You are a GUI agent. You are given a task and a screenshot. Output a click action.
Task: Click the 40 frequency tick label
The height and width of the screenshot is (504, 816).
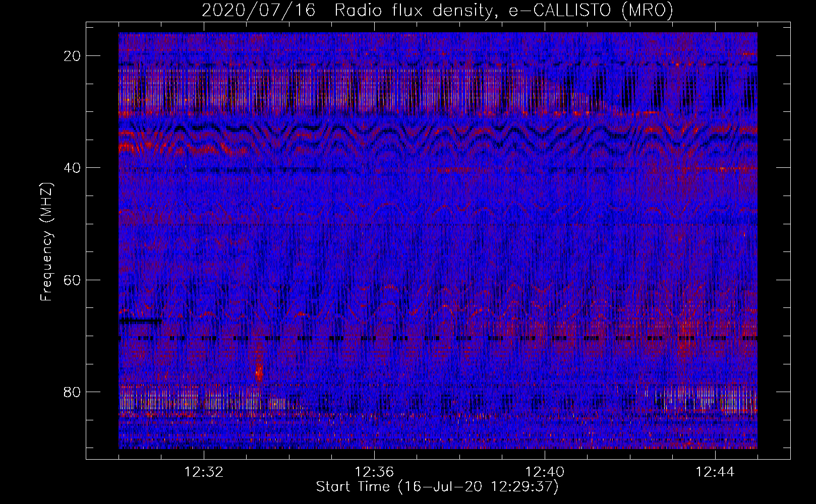point(73,168)
